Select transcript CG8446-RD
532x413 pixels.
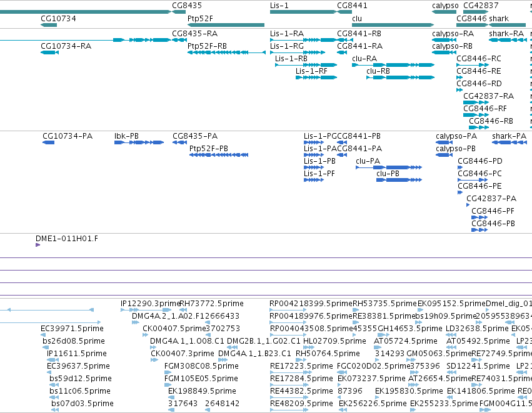tap(479, 84)
